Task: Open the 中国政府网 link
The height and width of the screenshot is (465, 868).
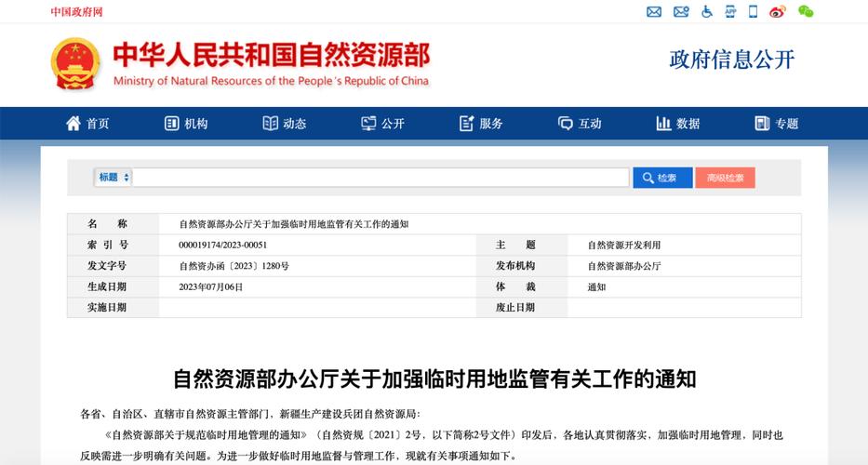Action: [x=76, y=11]
